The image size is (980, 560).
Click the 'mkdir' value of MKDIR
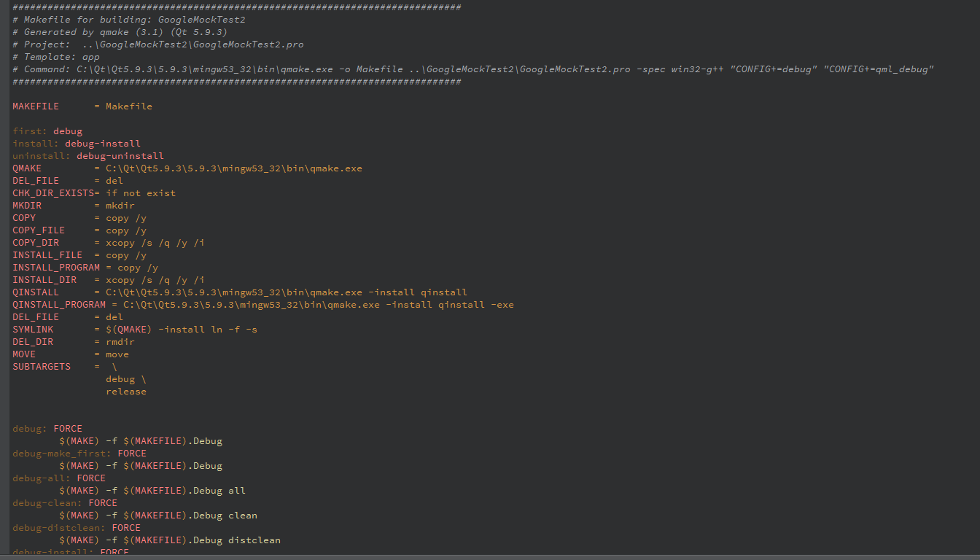(120, 206)
